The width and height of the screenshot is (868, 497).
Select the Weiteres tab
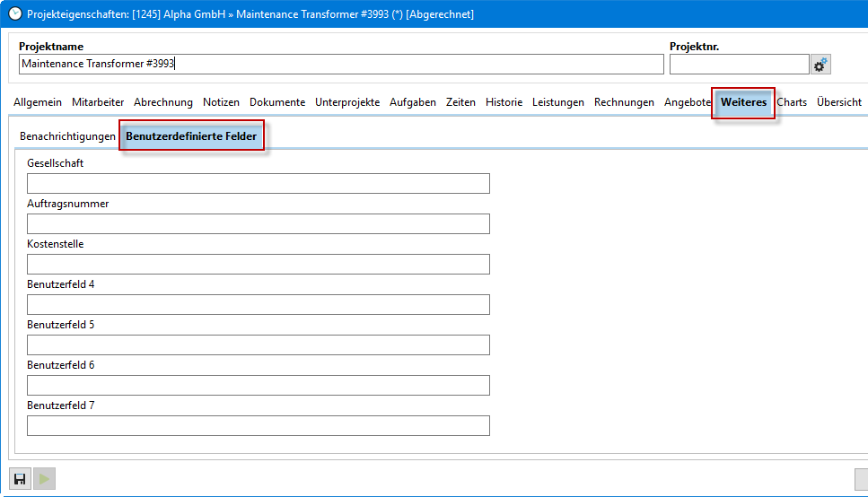[x=743, y=102]
